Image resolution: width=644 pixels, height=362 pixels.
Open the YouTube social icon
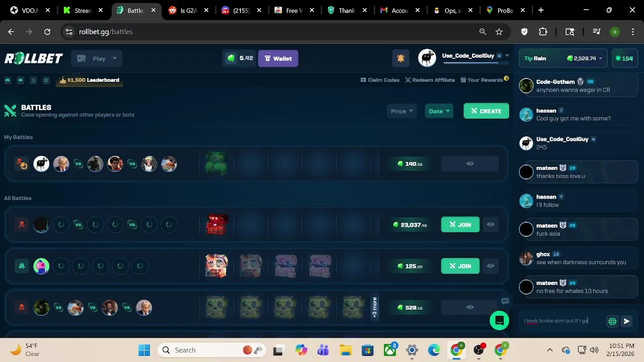tap(21, 80)
